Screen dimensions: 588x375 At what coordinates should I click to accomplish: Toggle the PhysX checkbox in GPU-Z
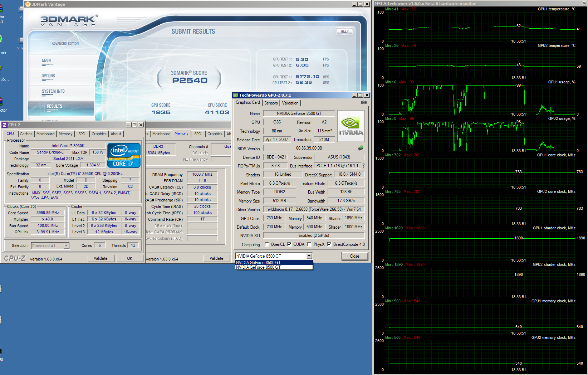309,244
